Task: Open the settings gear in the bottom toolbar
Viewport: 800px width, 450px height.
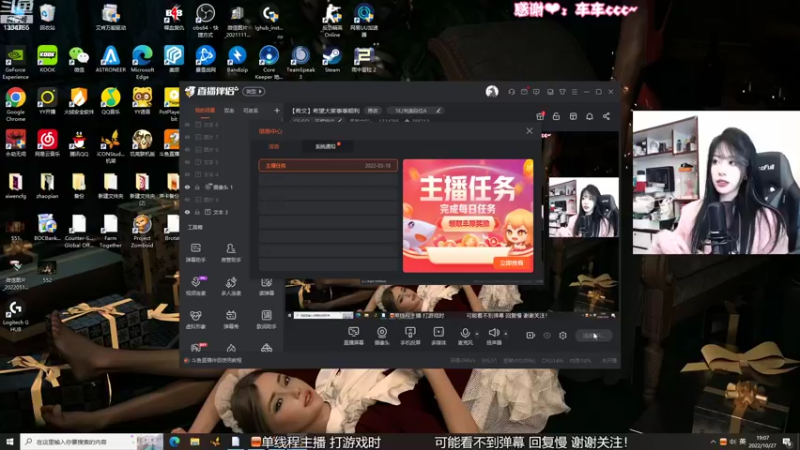Action: point(563,335)
